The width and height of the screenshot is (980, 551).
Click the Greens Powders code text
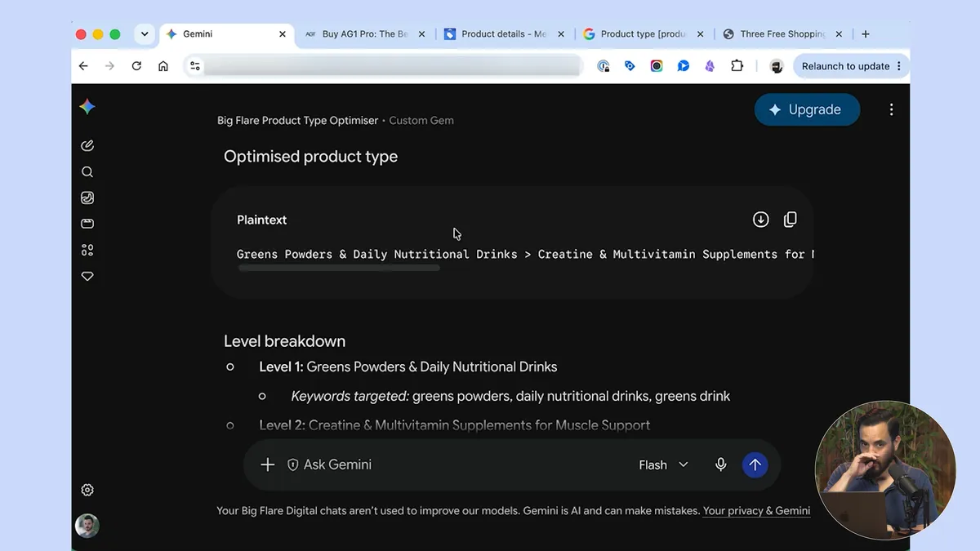525,255
